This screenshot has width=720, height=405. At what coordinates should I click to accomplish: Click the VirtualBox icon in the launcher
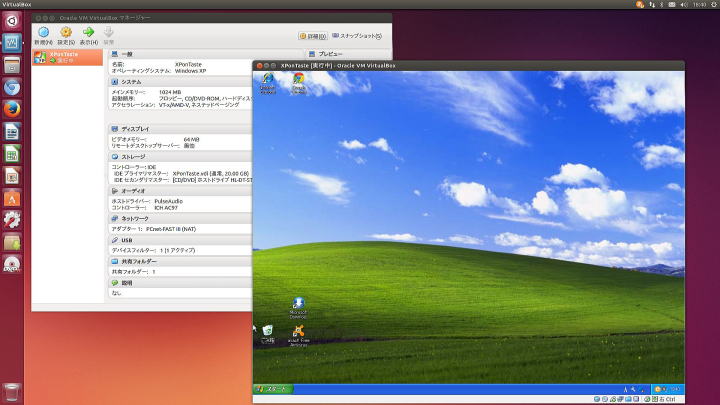[12, 43]
